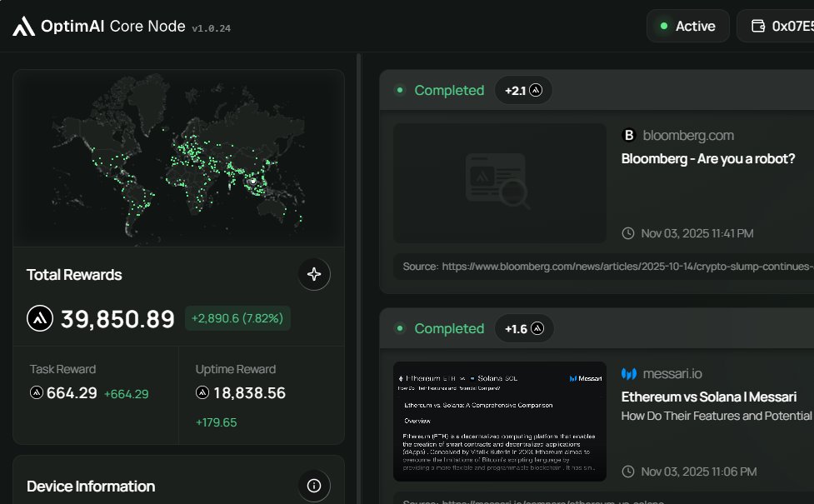The height and width of the screenshot is (504, 814).
Task: Click the token icon in +2.1 badge
Action: click(536, 90)
